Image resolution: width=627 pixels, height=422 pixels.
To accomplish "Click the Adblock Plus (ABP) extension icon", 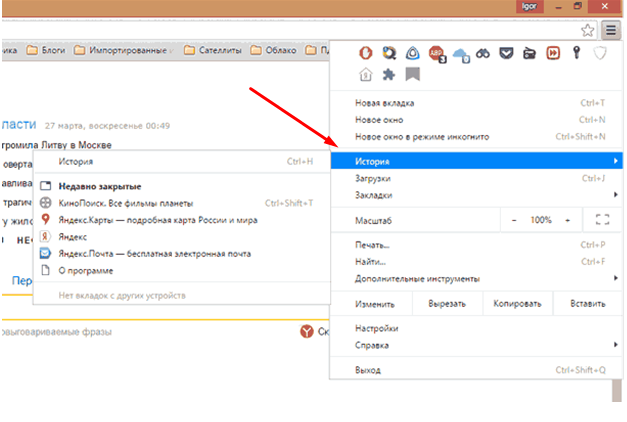I will (x=436, y=54).
